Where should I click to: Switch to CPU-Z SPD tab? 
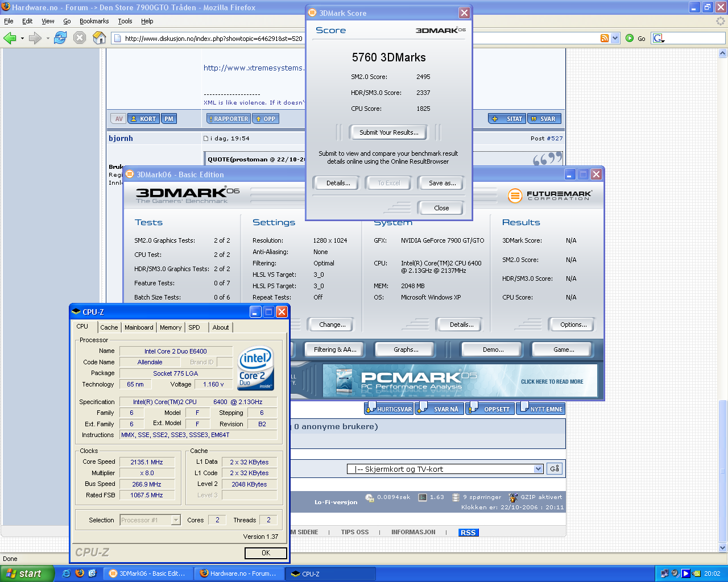click(194, 327)
